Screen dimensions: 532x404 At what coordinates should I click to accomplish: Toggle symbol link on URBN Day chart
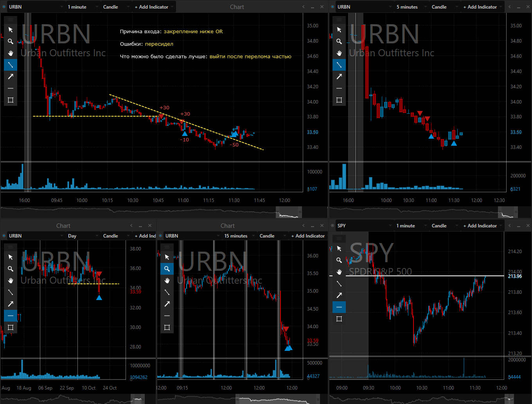[x=4, y=236]
